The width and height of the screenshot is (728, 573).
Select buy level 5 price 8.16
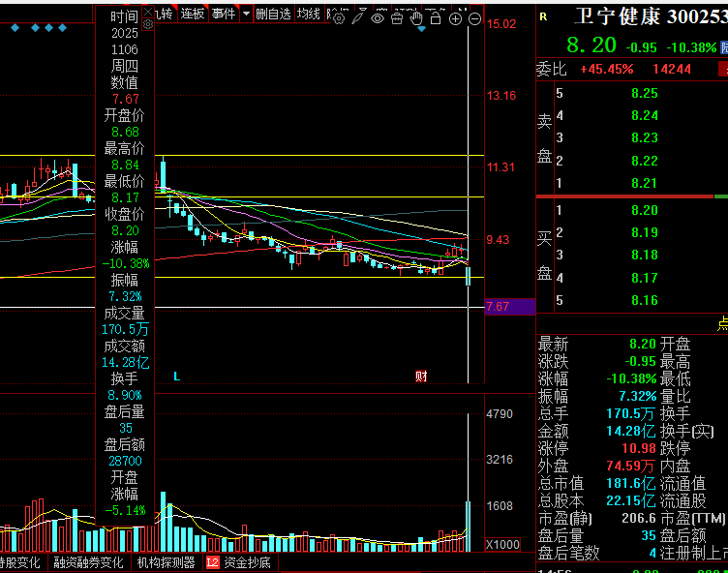645,300
